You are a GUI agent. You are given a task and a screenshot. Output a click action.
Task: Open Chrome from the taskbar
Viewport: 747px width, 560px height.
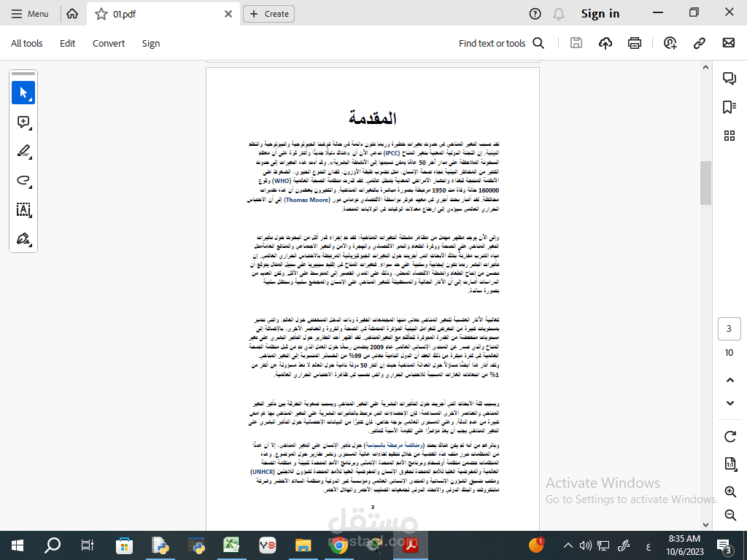[338, 545]
